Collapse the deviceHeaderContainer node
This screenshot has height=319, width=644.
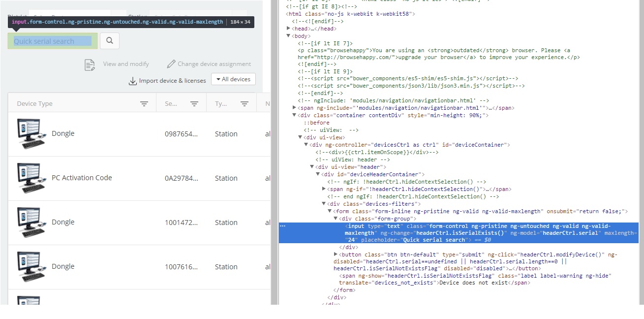click(318, 174)
